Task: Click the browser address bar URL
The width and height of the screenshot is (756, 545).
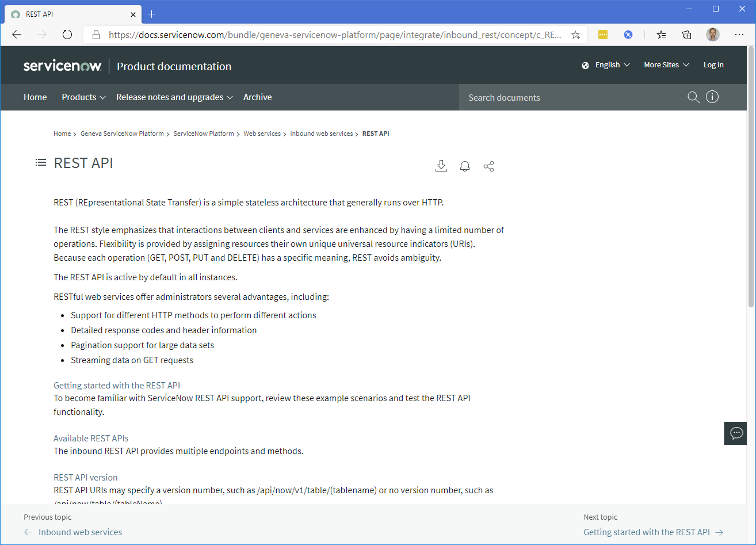Action: point(335,35)
